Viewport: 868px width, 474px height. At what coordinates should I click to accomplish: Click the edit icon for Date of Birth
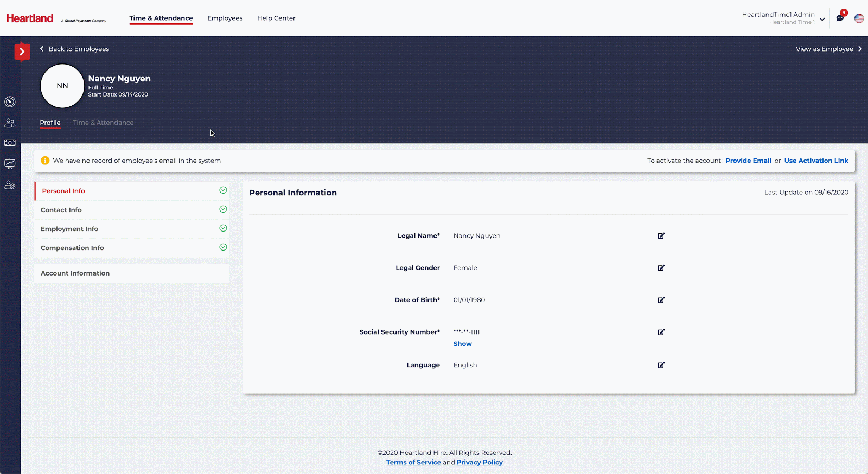tap(661, 300)
